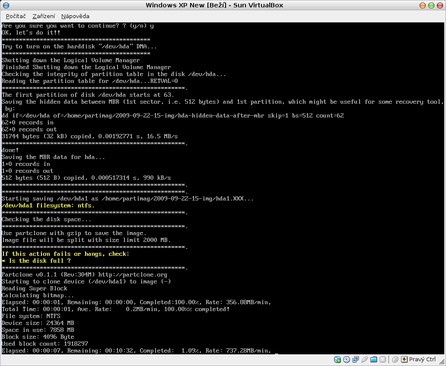Click the USB devices status icon

(x=364, y=359)
